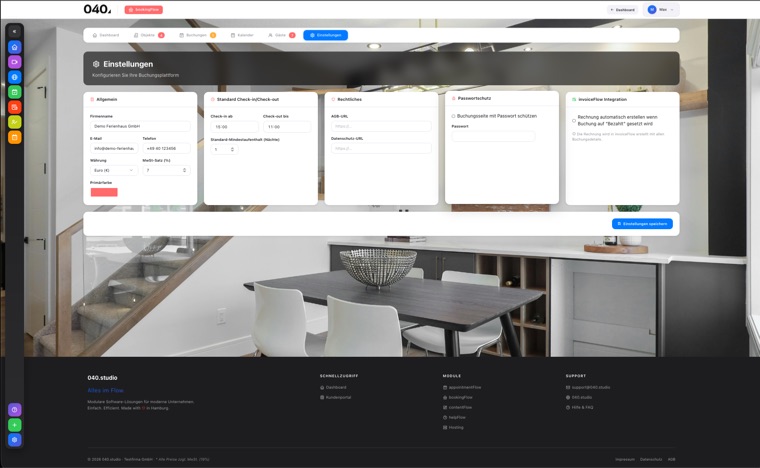Viewport: 760px width, 468px height.
Task: Open the footer Dashboard link
Action: pos(333,388)
